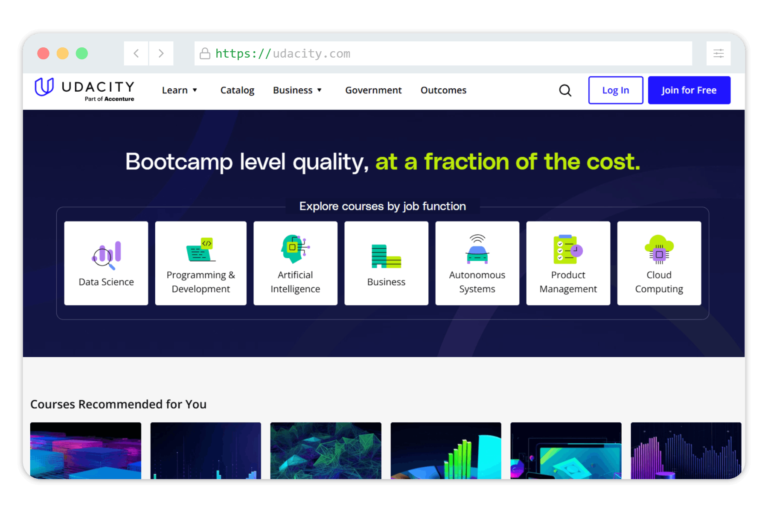Click the Data Science chart icon

[x=106, y=255]
